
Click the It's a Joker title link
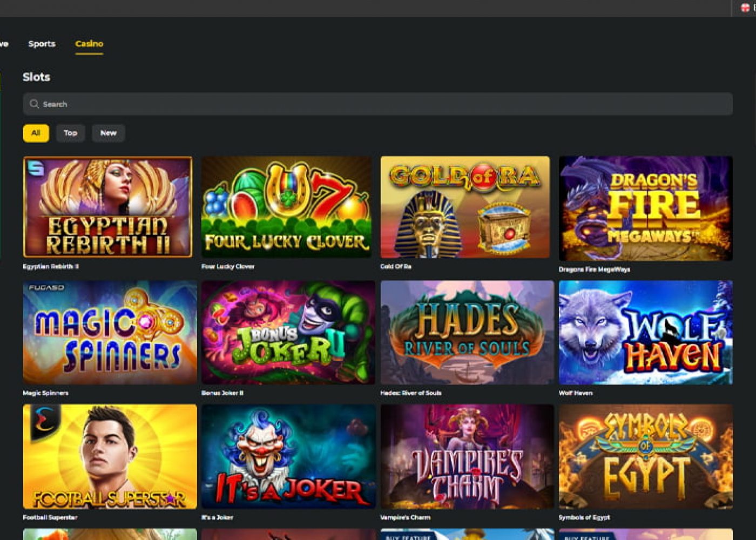point(217,517)
